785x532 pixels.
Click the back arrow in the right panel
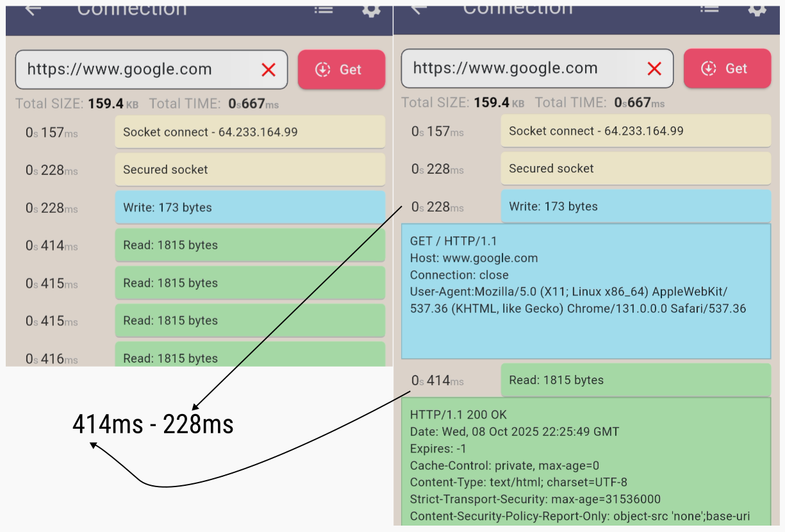[418, 8]
